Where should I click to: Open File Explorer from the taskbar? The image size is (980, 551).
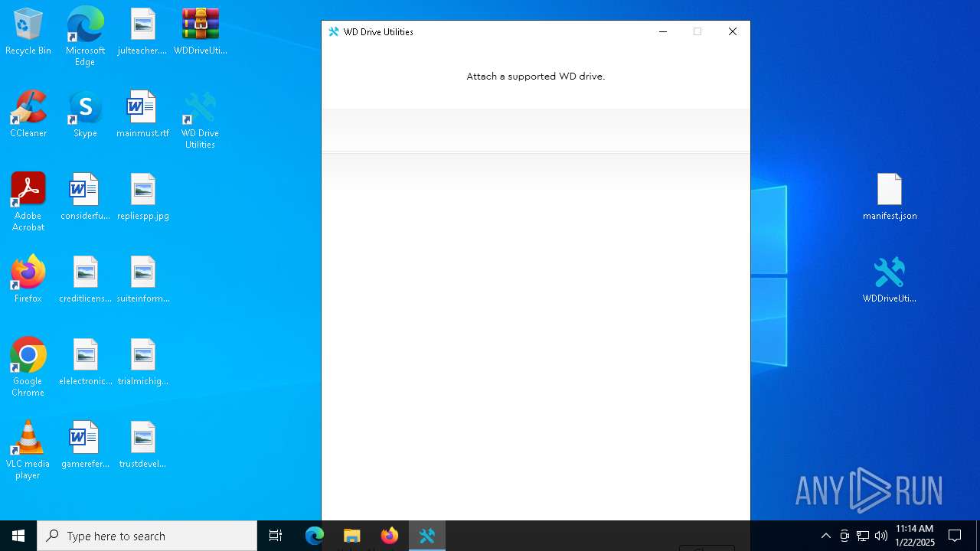pyautogui.click(x=352, y=536)
